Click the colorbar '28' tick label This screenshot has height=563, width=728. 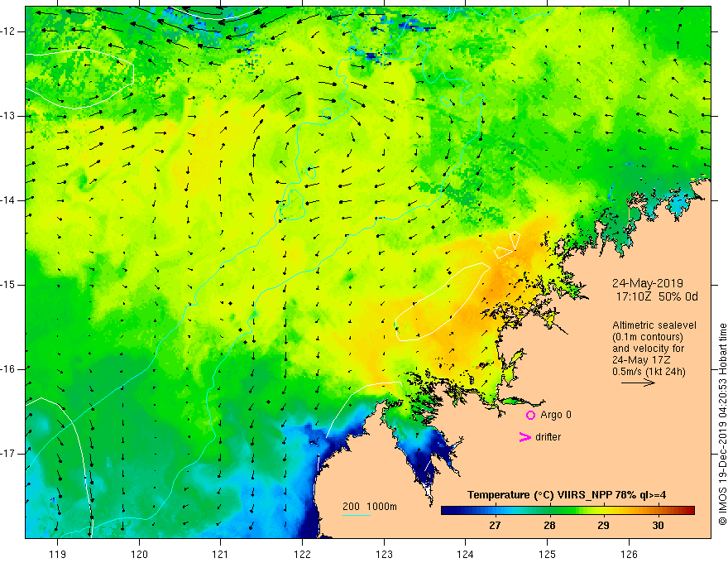pyautogui.click(x=549, y=526)
